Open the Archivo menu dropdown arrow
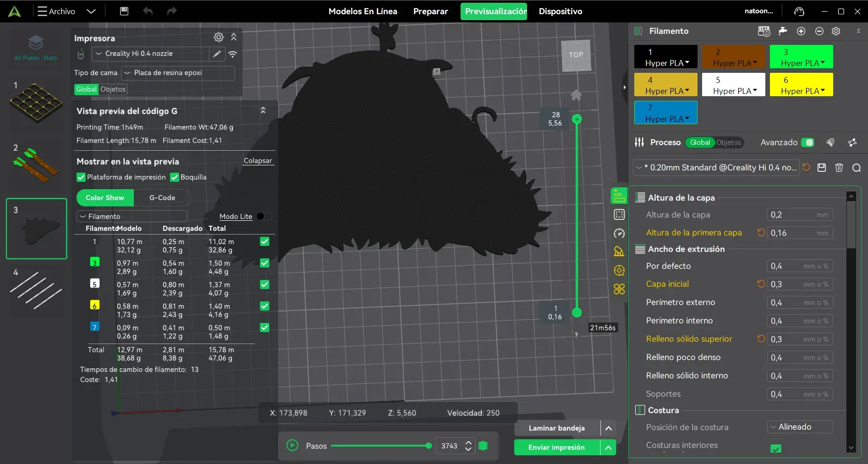 91,11
